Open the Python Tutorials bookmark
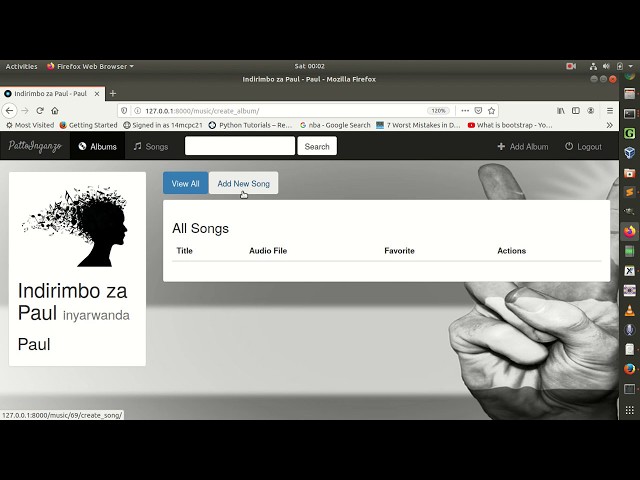Image resolution: width=640 pixels, height=480 pixels. [x=250, y=125]
